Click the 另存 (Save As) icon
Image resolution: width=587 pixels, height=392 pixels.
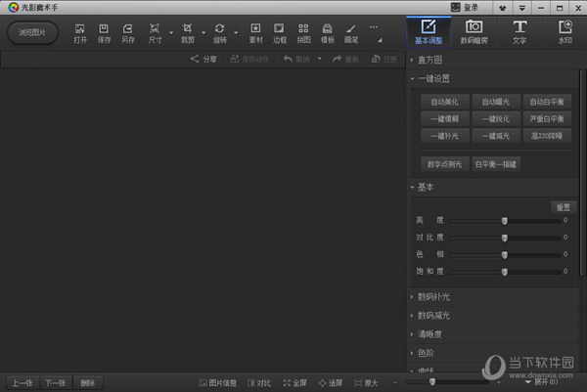(x=127, y=33)
